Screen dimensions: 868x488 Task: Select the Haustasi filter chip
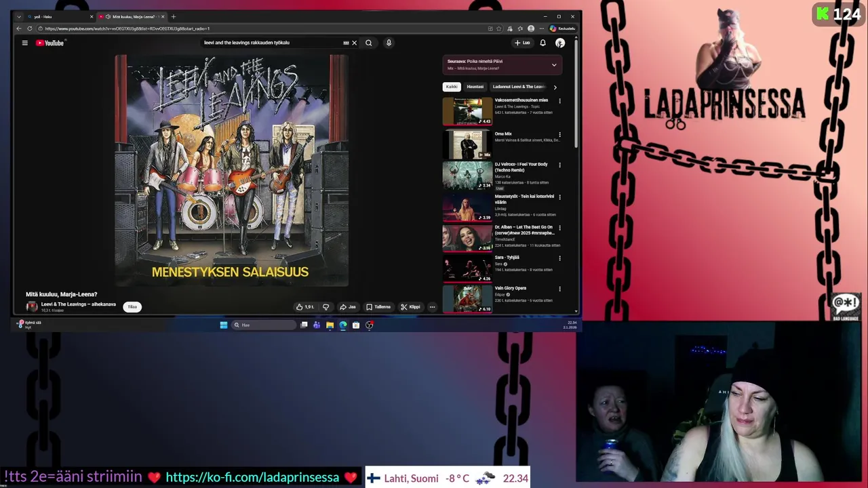[475, 87]
